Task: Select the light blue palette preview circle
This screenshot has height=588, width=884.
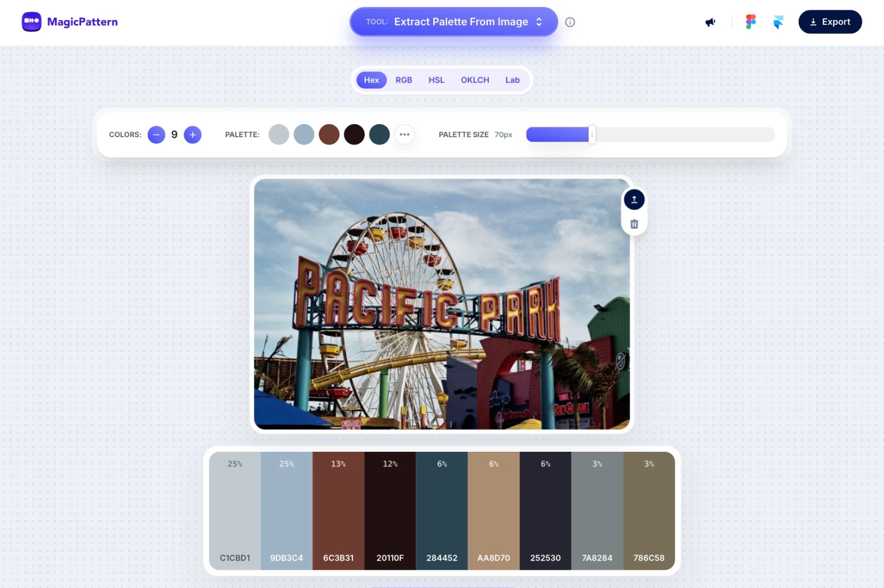Action: click(x=304, y=135)
